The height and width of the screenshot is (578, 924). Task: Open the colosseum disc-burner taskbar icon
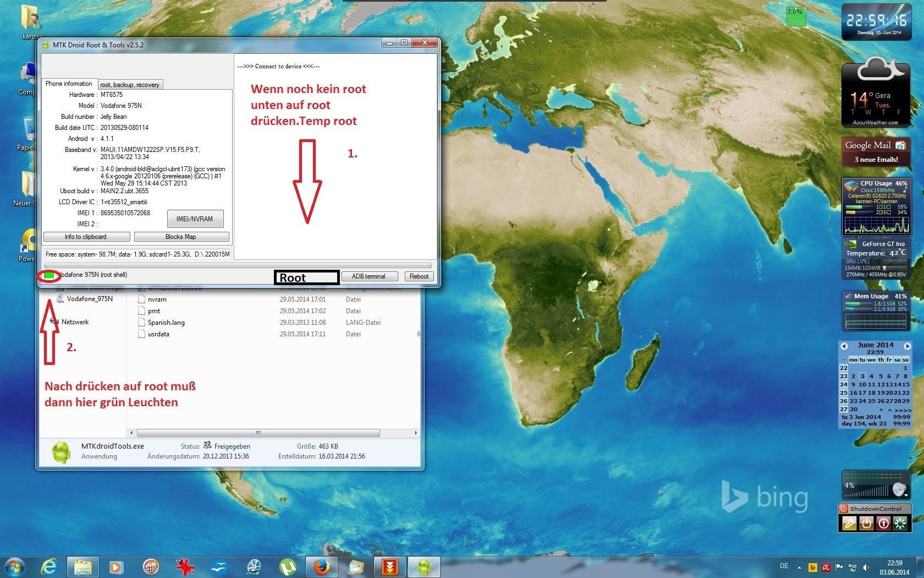point(151,566)
